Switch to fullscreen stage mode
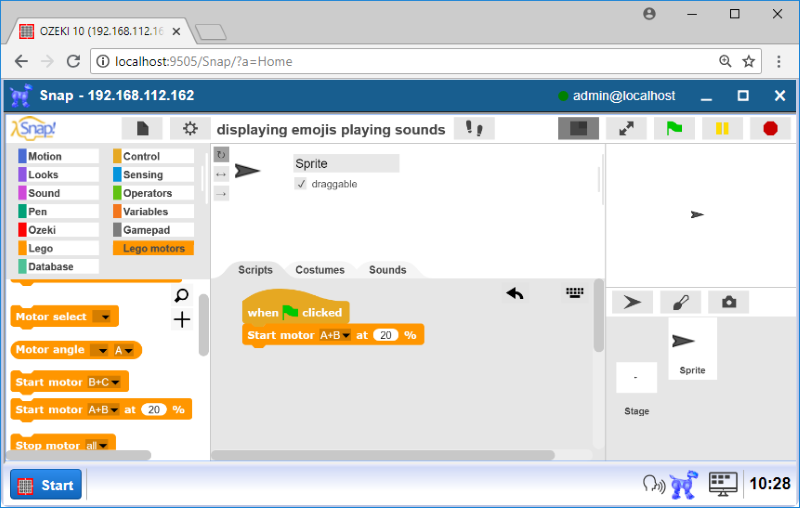Viewport: 800px width, 508px height. coord(626,128)
